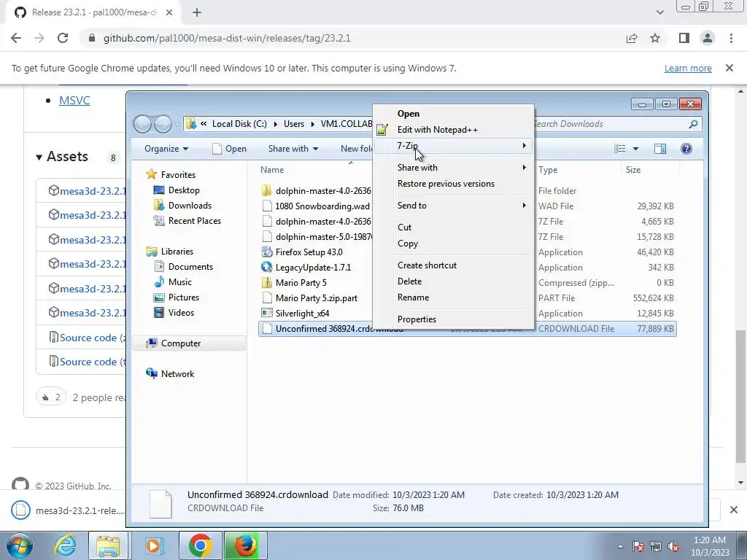The height and width of the screenshot is (560, 747).
Task: Click Explorer back navigation button
Action: tap(142, 124)
